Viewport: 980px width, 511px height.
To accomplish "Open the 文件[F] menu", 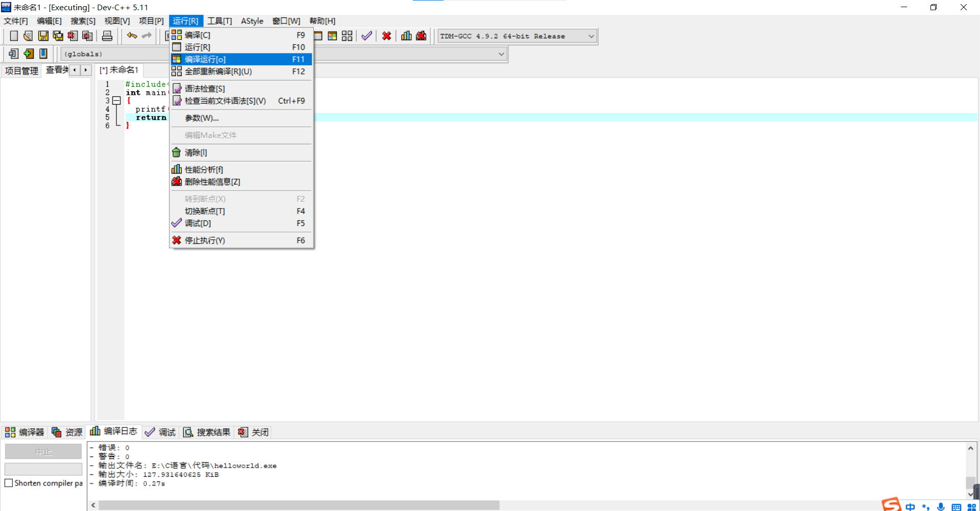I will point(16,21).
